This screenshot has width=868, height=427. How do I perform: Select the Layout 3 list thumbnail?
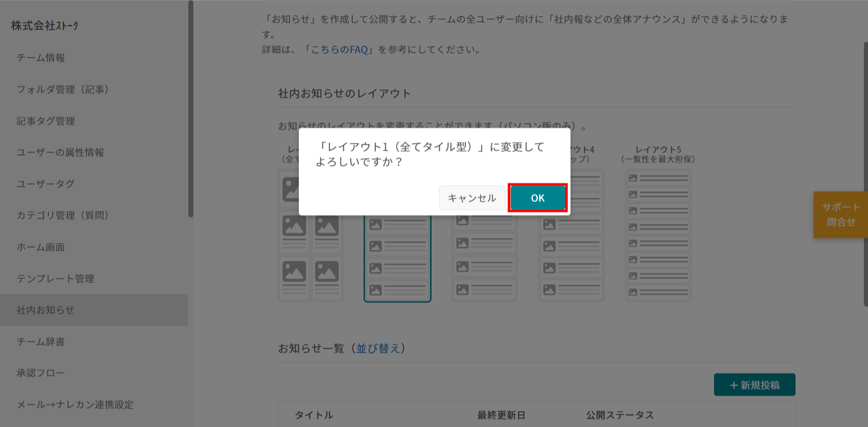(484, 258)
